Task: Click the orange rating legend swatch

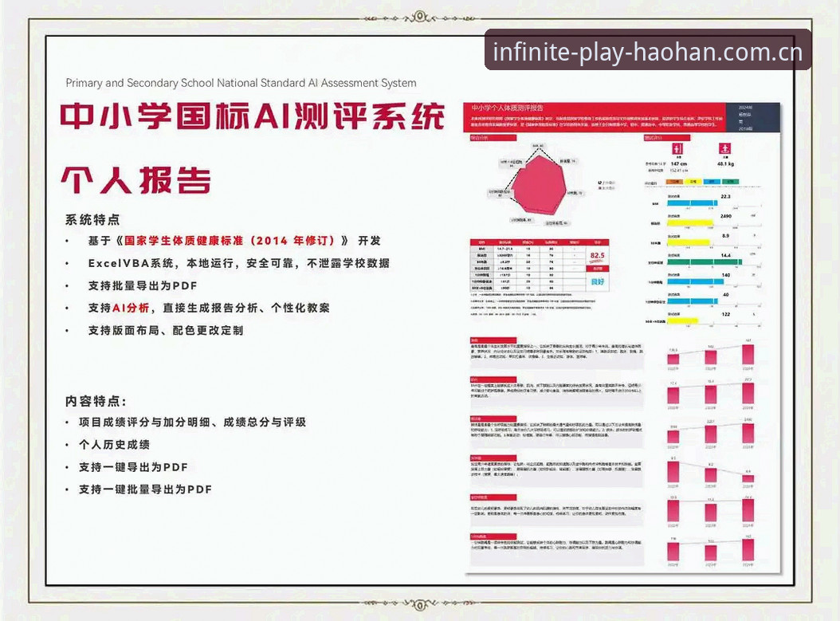Action: [674, 182]
